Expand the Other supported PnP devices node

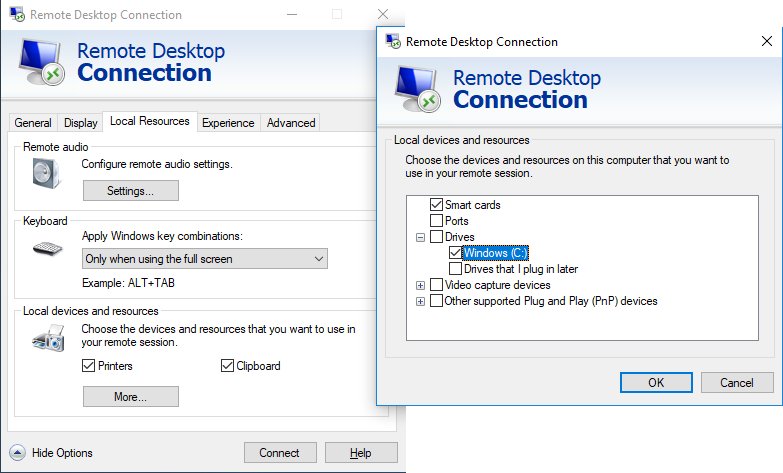tap(420, 301)
